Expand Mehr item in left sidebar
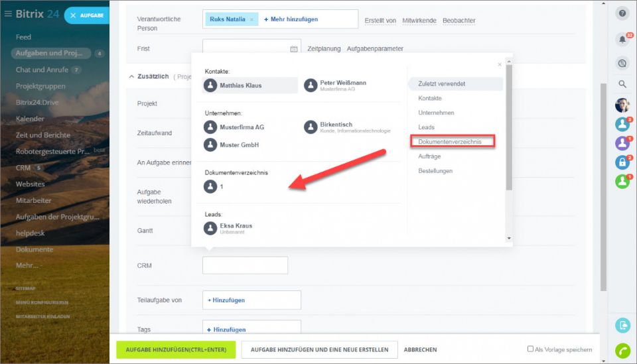 tap(27, 265)
